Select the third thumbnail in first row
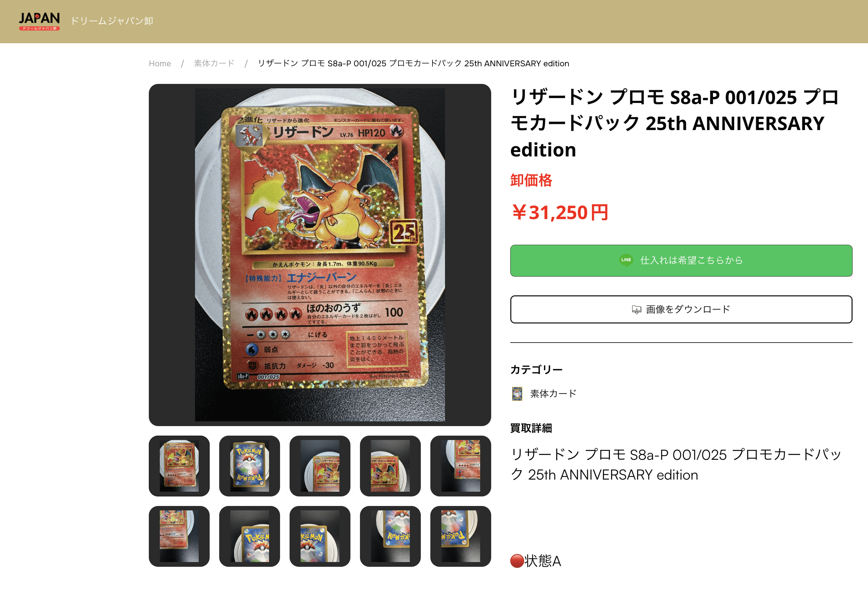 point(320,466)
